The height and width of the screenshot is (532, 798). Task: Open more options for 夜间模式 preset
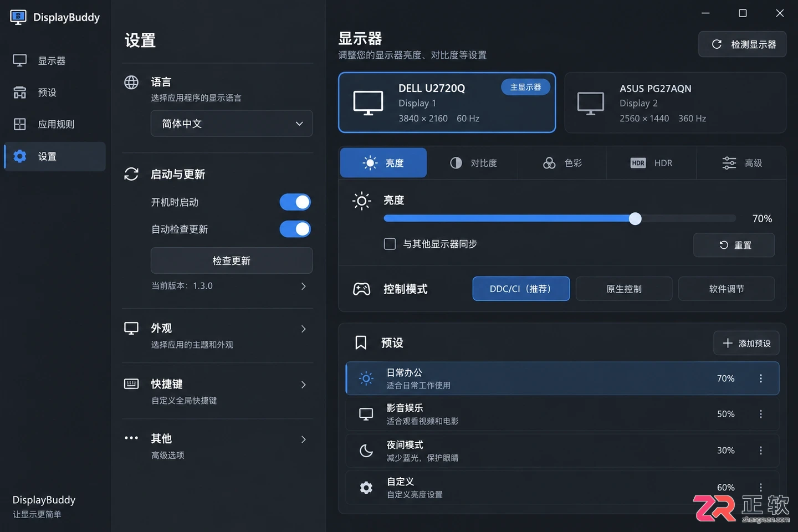[x=761, y=451]
